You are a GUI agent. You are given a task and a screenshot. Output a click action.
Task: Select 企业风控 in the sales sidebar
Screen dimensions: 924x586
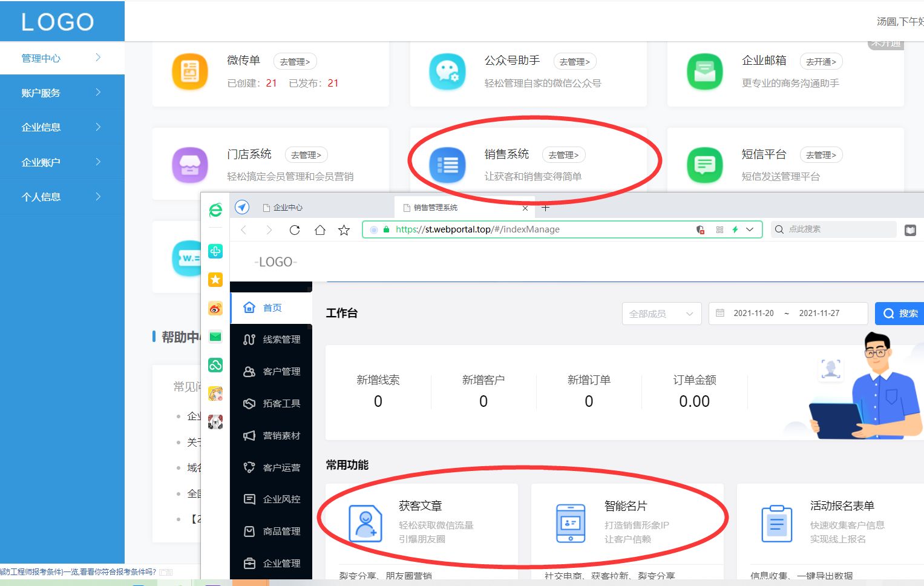pyautogui.click(x=271, y=499)
